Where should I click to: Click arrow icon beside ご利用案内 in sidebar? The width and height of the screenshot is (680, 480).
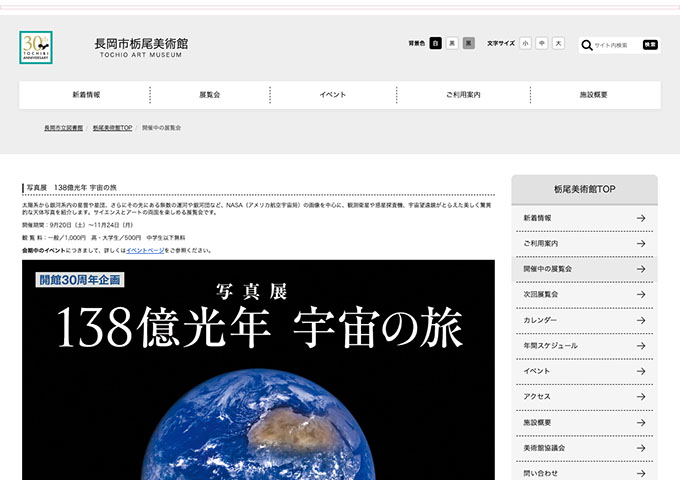tap(640, 243)
